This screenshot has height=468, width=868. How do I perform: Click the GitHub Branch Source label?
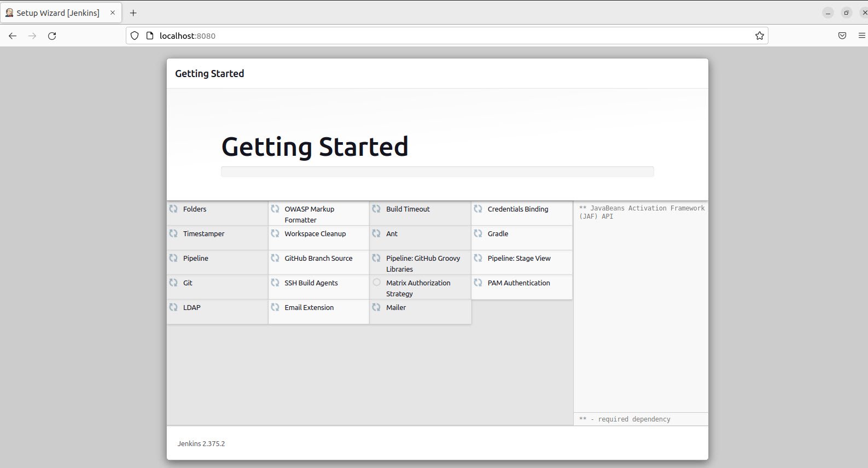318,259
